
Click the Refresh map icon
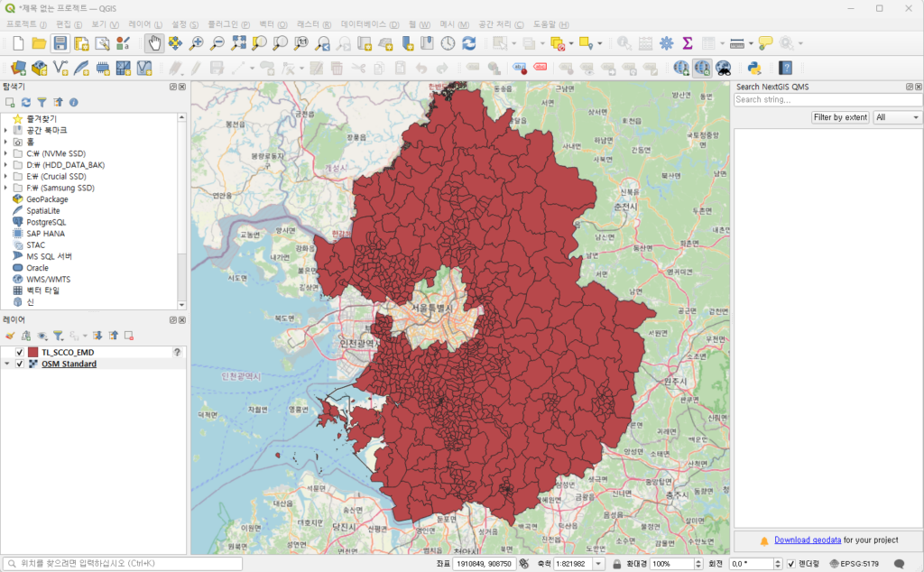[469, 42]
